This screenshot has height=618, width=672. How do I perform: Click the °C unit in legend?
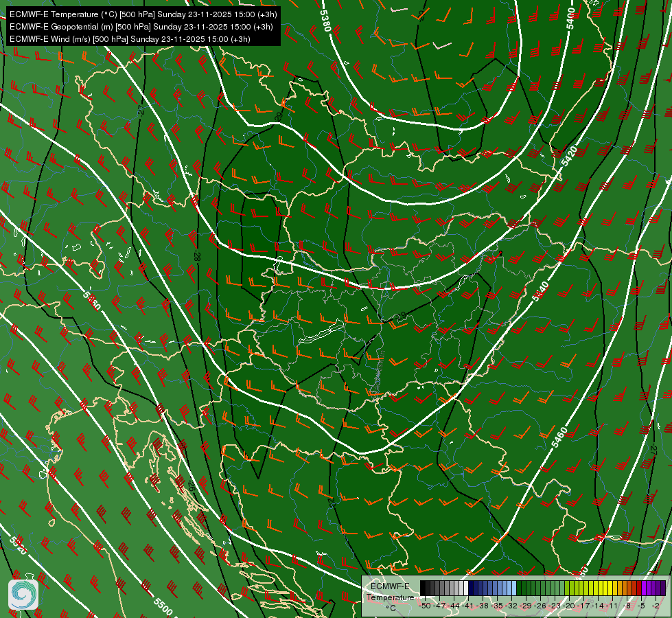tap(391, 608)
